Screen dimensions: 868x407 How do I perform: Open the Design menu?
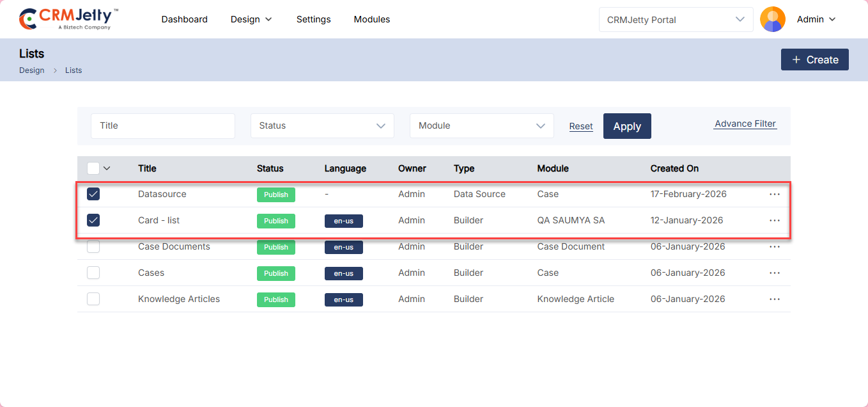(251, 19)
